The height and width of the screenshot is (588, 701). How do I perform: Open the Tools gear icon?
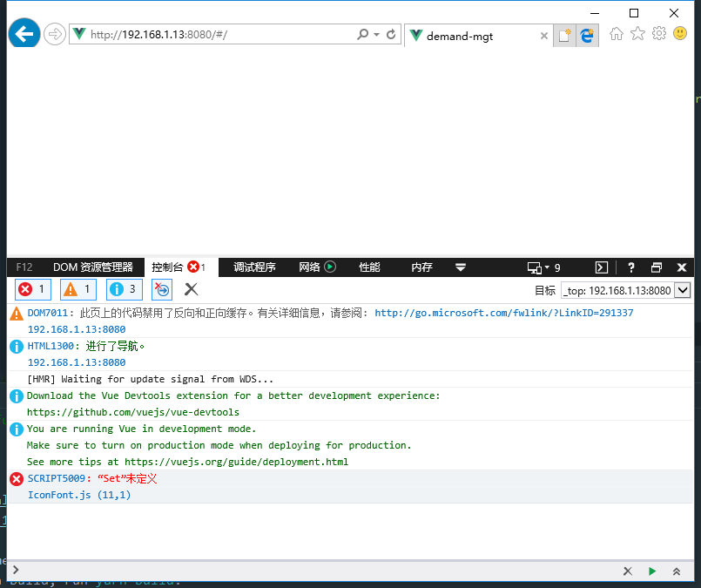tap(659, 33)
